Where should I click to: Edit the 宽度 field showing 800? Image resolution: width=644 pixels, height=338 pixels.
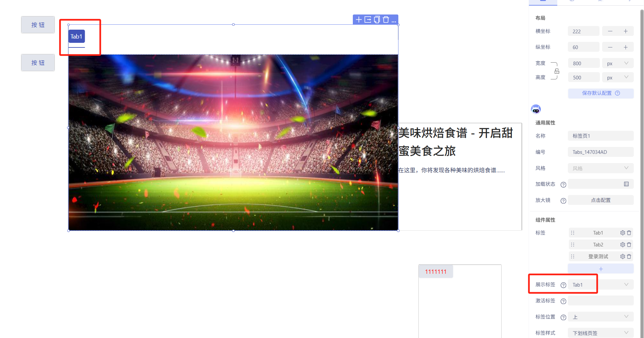pyautogui.click(x=584, y=63)
